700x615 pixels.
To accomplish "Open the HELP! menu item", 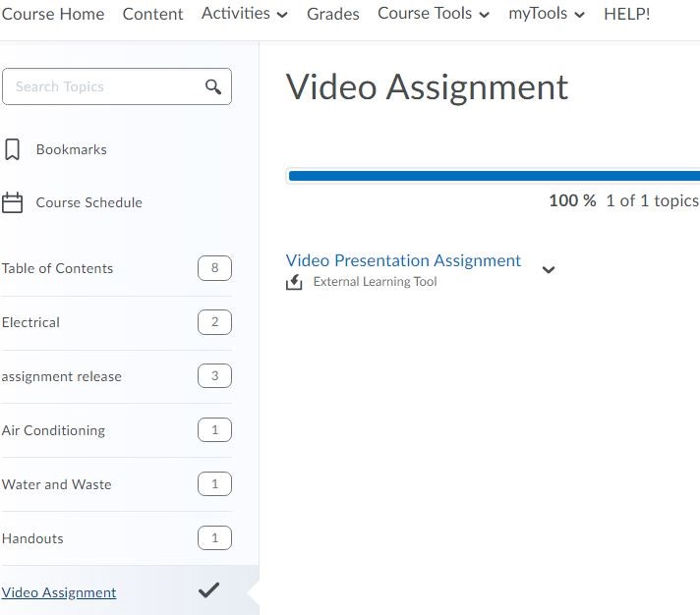I will pos(626,14).
